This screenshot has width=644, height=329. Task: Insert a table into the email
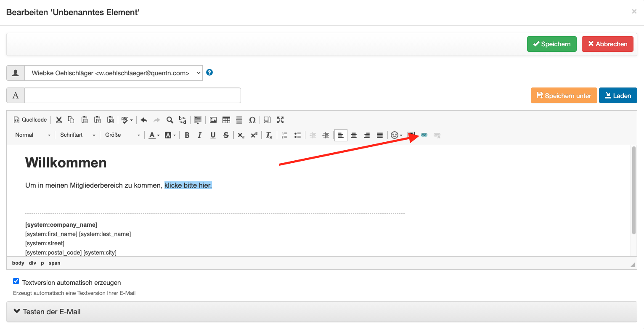[x=226, y=120]
